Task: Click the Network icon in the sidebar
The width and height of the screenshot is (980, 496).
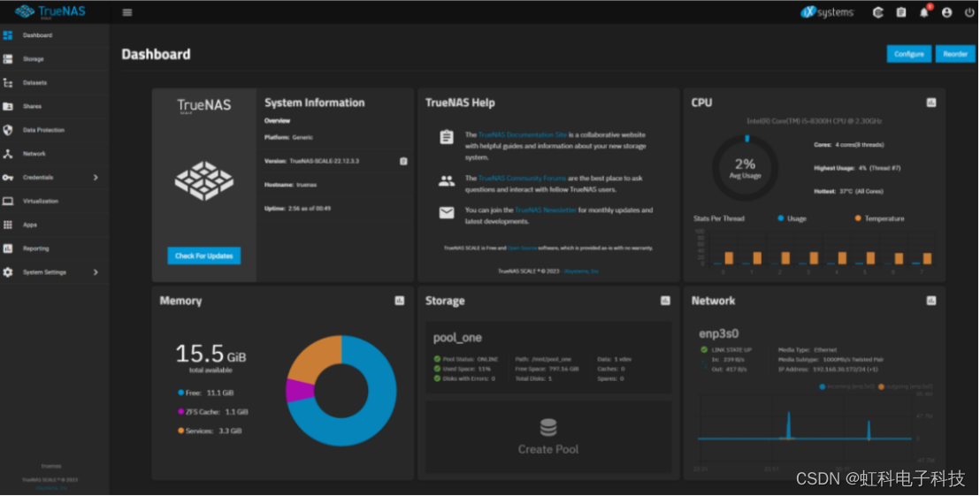Action: [x=7, y=154]
